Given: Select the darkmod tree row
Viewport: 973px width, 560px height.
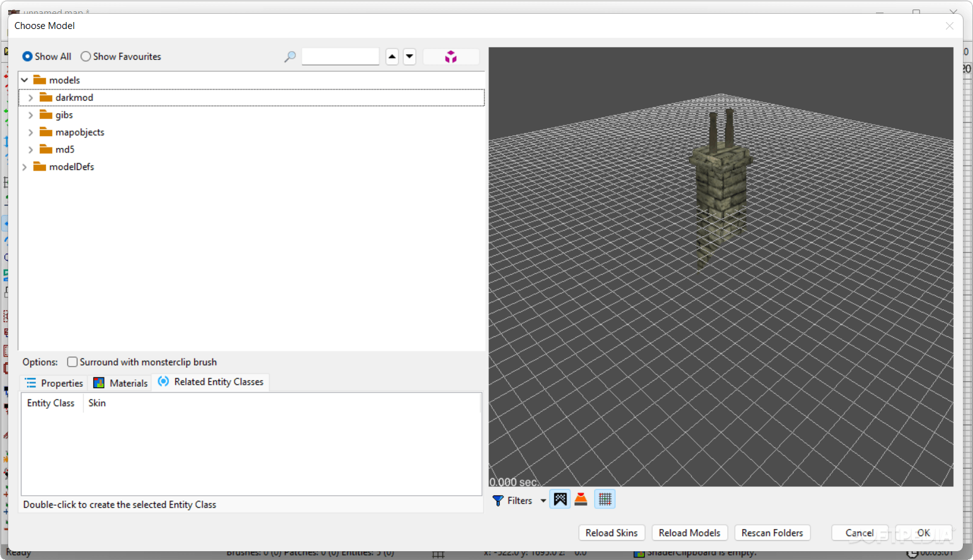Looking at the screenshot, I should coord(251,98).
